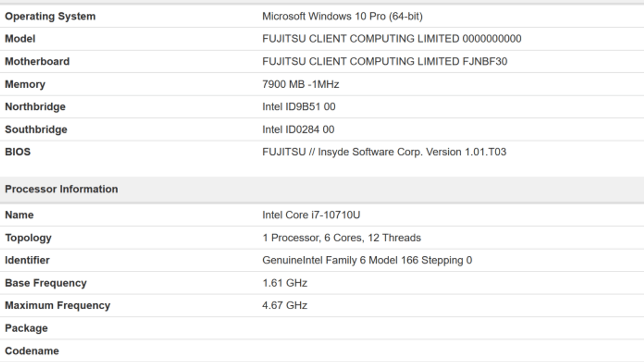Select the Intel ID0284 00 value
This screenshot has width=644, height=362.
click(298, 130)
